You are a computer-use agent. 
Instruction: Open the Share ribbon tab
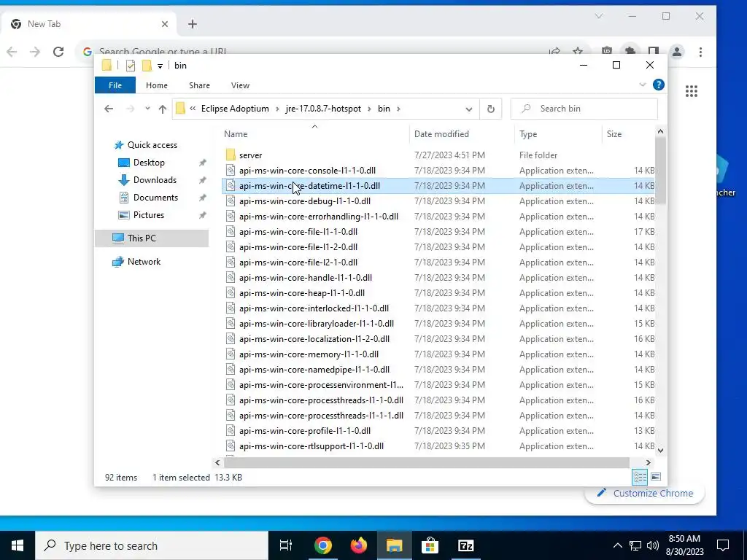199,85
